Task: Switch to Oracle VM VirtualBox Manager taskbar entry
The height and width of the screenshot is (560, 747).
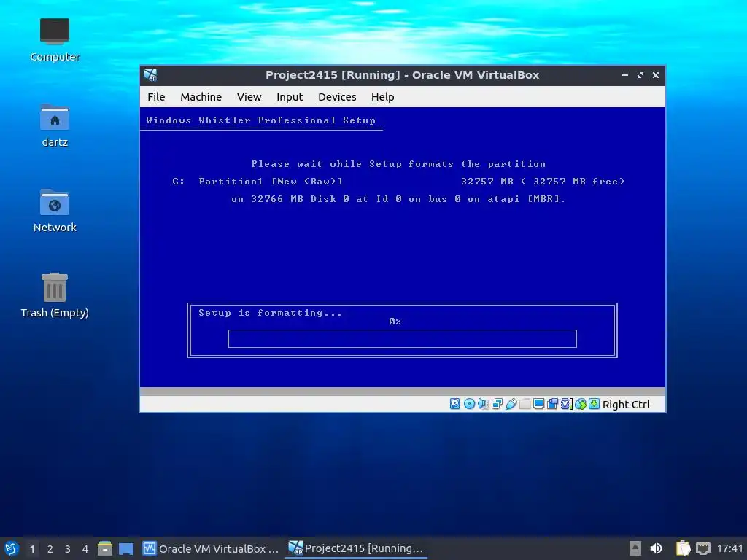Action: coord(211,548)
